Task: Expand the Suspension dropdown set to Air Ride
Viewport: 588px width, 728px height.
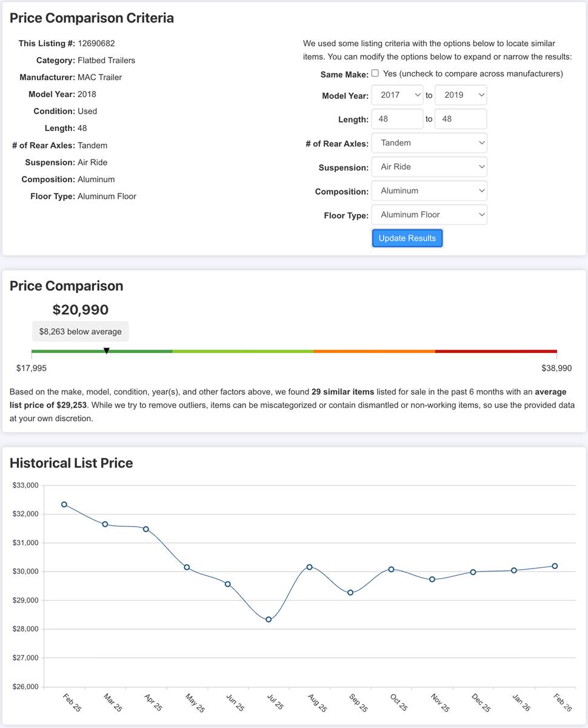Action: point(429,167)
